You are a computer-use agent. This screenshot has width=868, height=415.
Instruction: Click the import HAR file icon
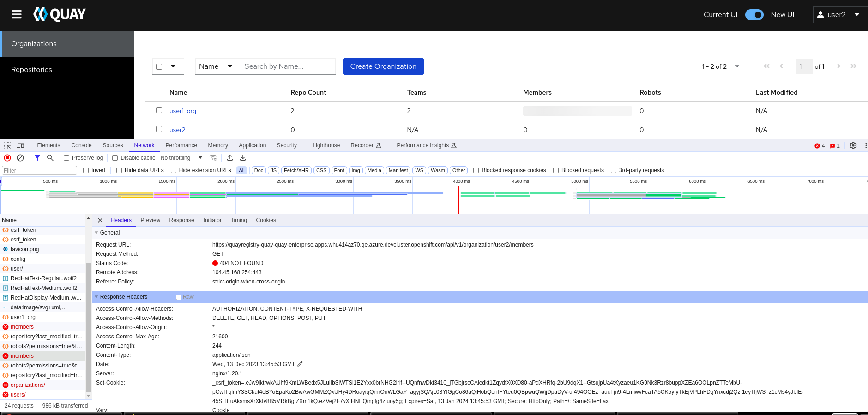(x=230, y=158)
